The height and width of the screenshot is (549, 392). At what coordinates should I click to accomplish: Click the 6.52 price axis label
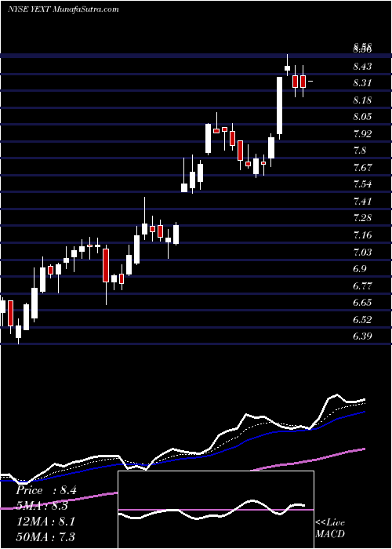(x=362, y=320)
